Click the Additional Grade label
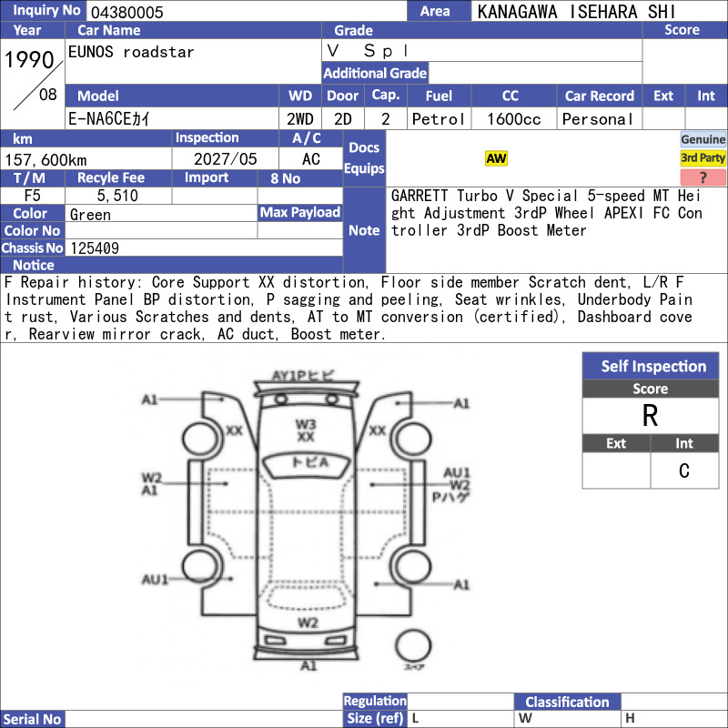This screenshot has width=728, height=728. tap(375, 73)
